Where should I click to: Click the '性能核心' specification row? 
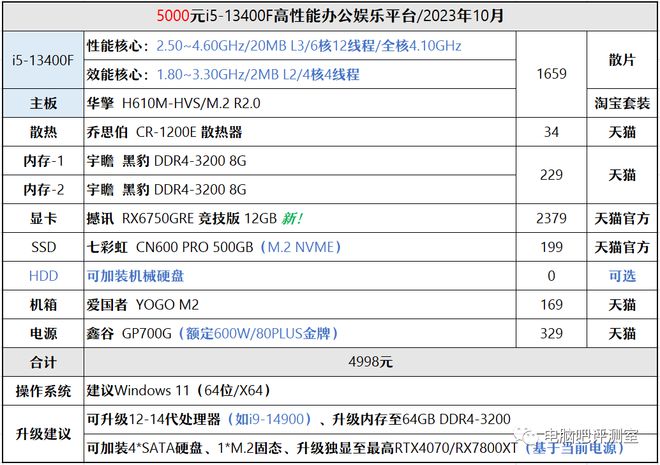[x=300, y=45]
